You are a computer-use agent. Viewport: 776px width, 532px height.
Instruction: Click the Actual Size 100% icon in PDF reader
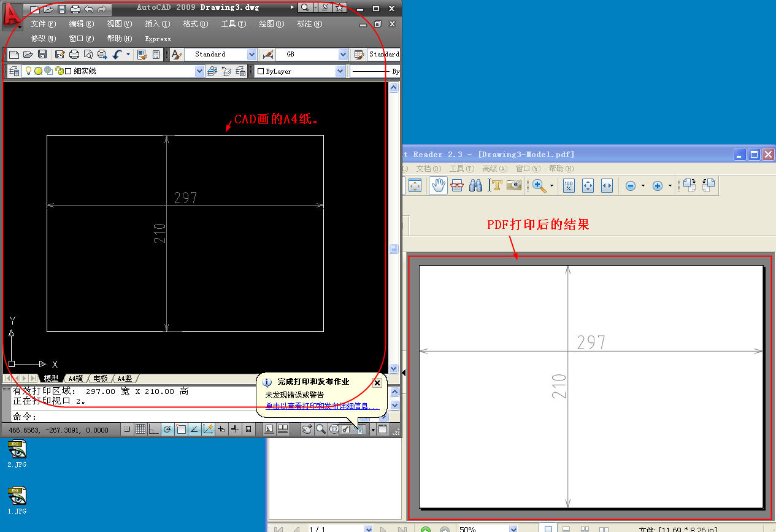pyautogui.click(x=569, y=186)
